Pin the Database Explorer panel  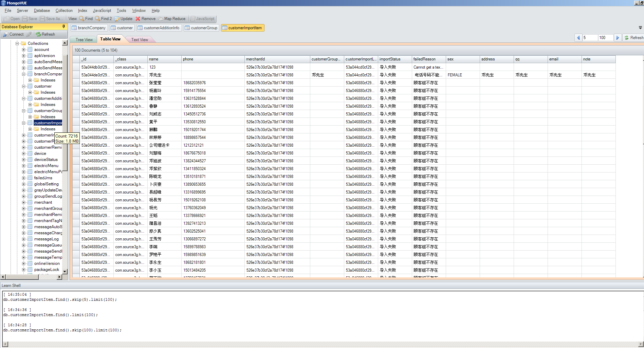click(x=63, y=26)
